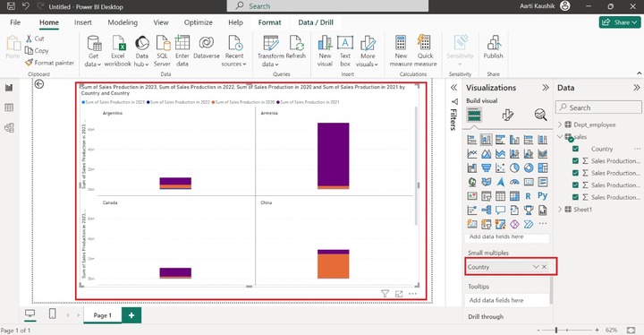Select the Clustered bar chart visual
Image resolution: width=644 pixels, height=335 pixels.
click(500, 140)
